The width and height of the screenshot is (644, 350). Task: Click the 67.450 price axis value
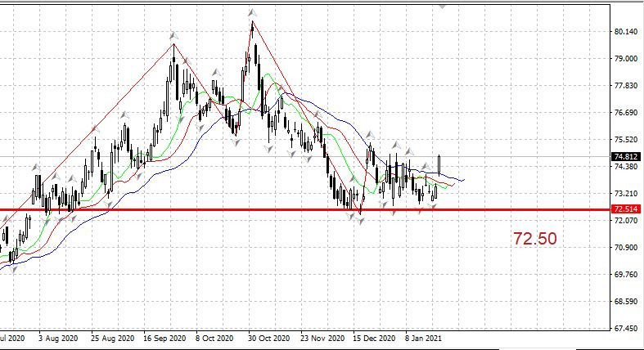(x=626, y=328)
